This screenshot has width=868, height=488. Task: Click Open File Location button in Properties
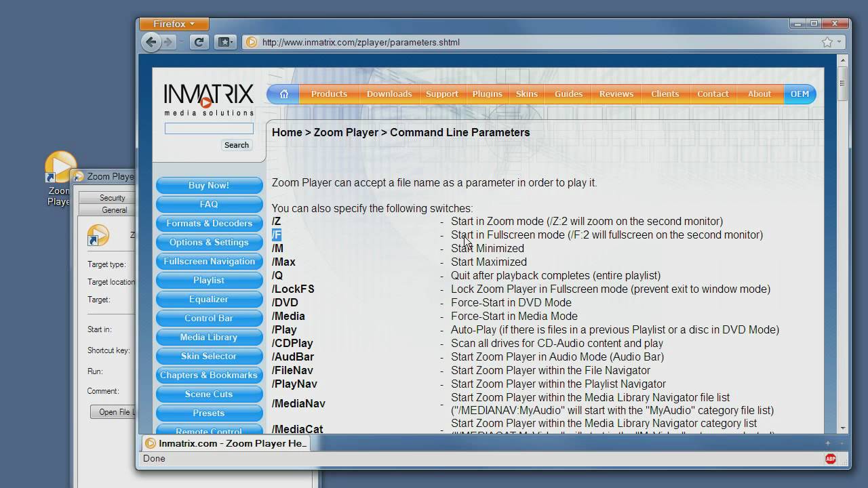tap(114, 412)
